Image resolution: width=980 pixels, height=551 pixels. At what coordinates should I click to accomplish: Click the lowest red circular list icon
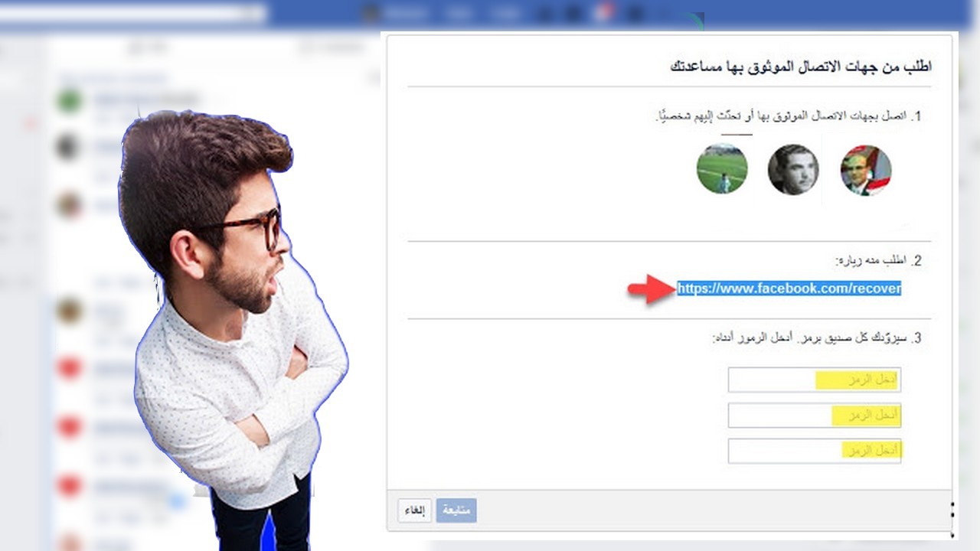point(70,485)
